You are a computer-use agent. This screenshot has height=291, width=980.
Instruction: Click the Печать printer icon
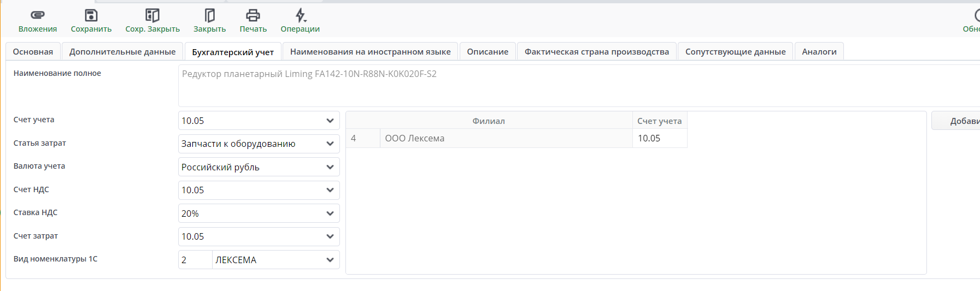point(253,15)
